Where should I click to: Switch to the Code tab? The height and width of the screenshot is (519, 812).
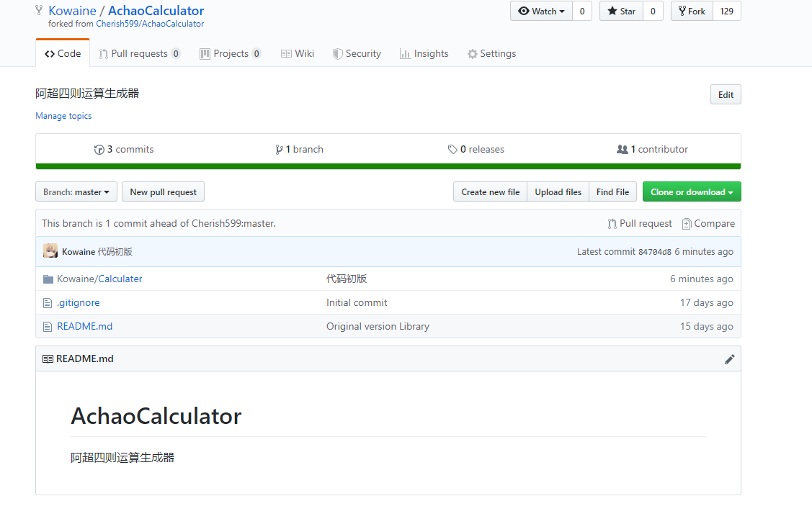click(x=63, y=54)
